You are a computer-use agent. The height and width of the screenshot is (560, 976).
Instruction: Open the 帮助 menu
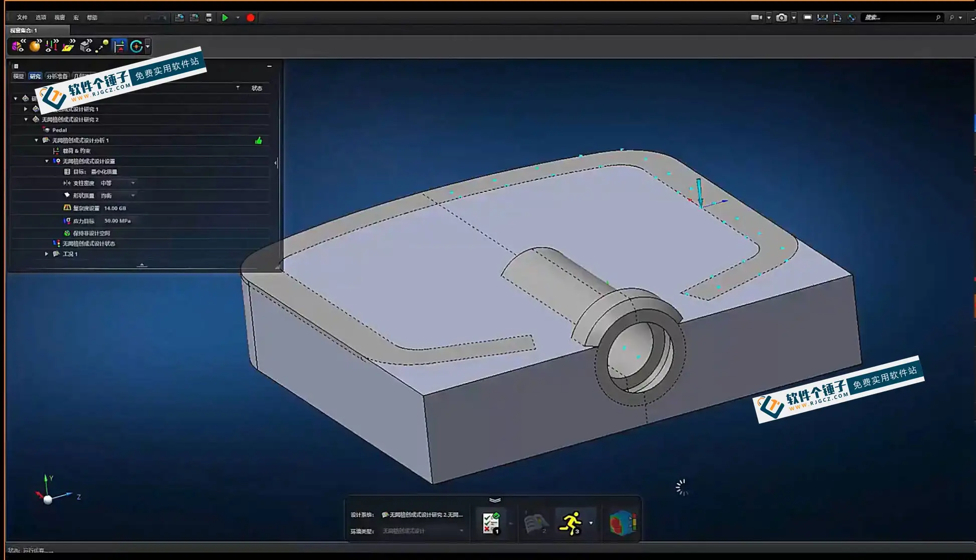tap(92, 18)
